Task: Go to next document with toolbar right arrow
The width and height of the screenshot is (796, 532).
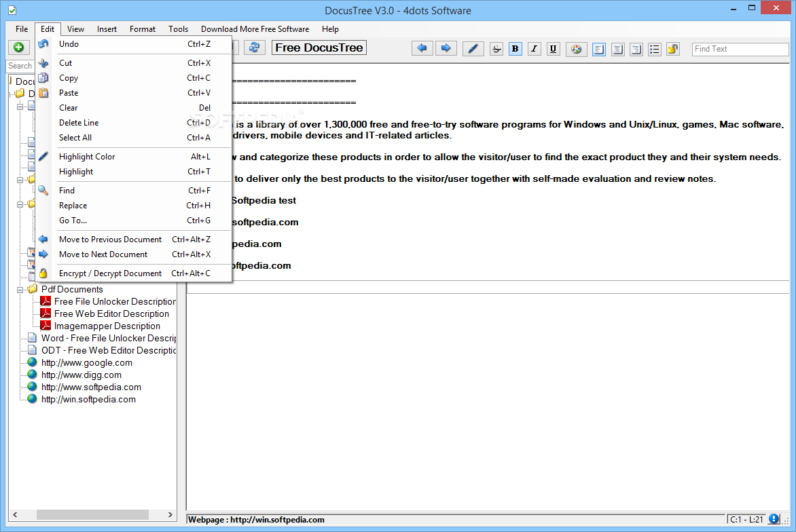Action: click(446, 48)
